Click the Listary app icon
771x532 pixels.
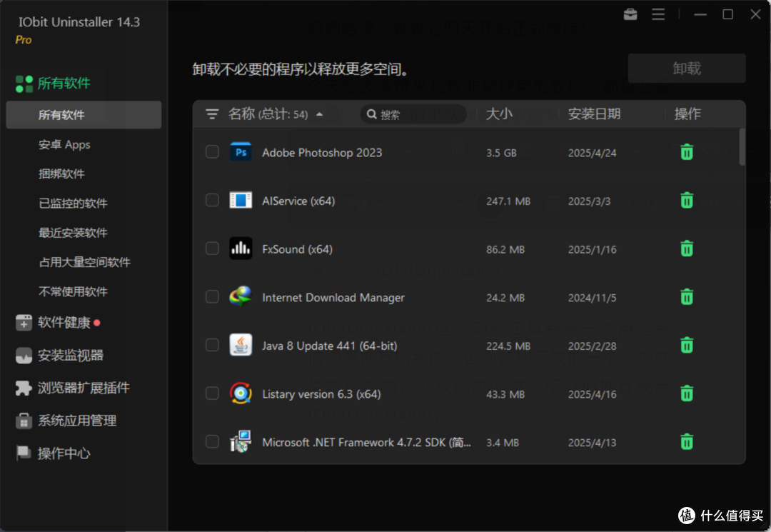point(241,393)
